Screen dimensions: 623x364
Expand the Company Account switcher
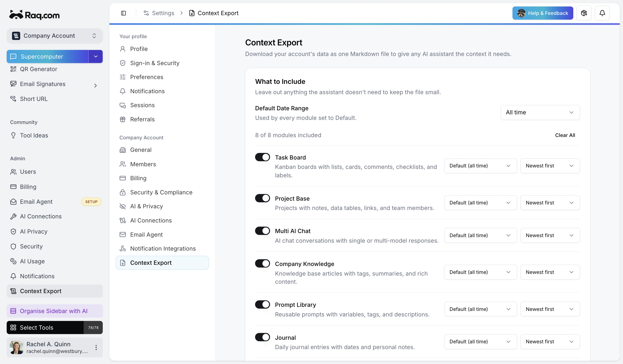54,36
